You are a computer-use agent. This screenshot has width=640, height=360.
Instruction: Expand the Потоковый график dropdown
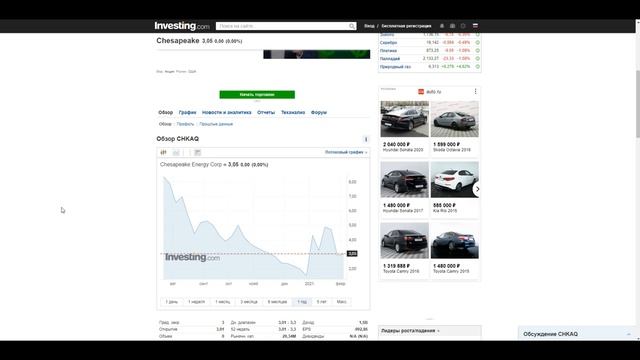(346, 152)
